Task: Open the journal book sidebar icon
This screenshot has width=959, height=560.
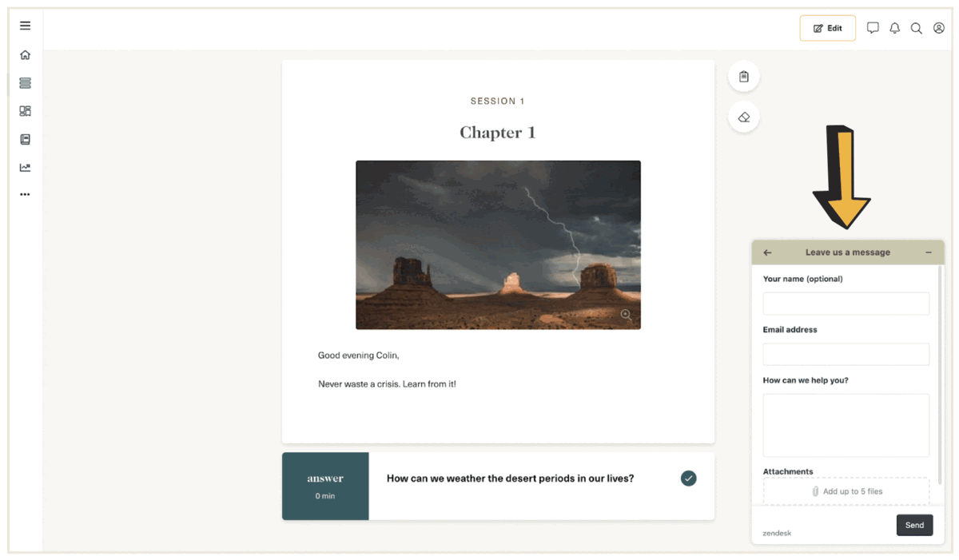Action: 25,139
